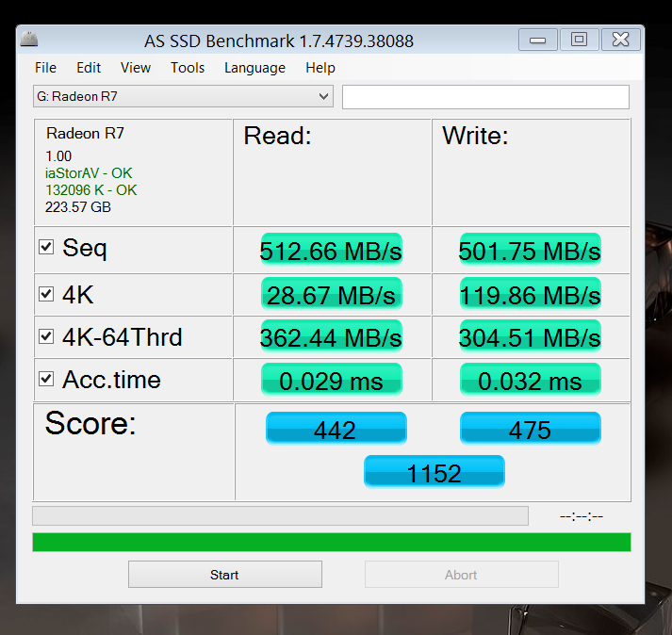Open the Language menu
Viewport: 672px width, 635px height.
(x=254, y=68)
